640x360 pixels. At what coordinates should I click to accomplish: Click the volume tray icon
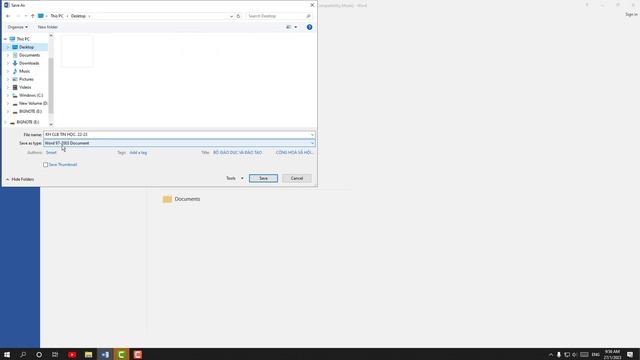coord(575,355)
